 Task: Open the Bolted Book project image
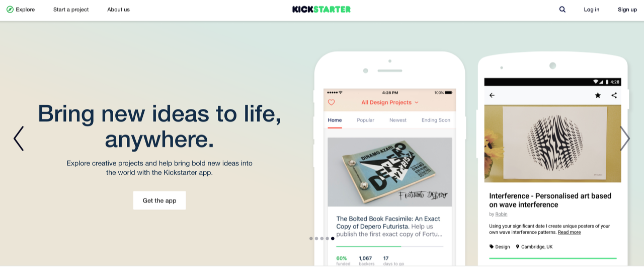click(390, 172)
